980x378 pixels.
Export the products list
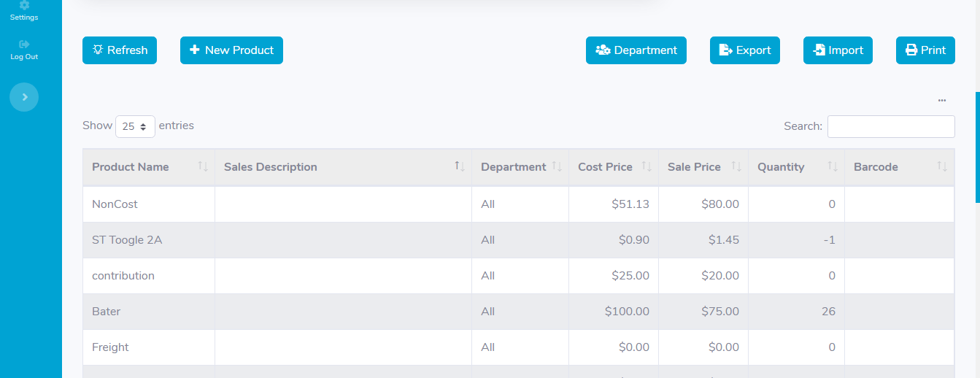click(745, 50)
